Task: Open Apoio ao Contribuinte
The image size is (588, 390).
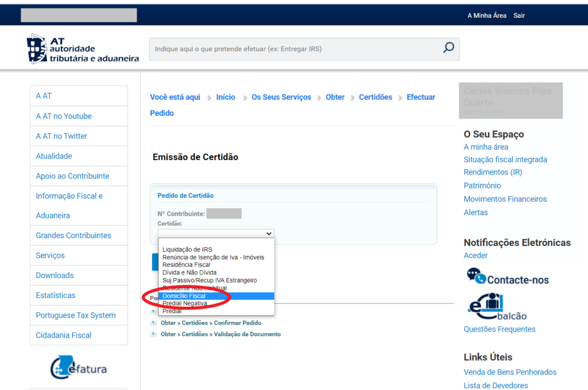Action: pos(79,176)
